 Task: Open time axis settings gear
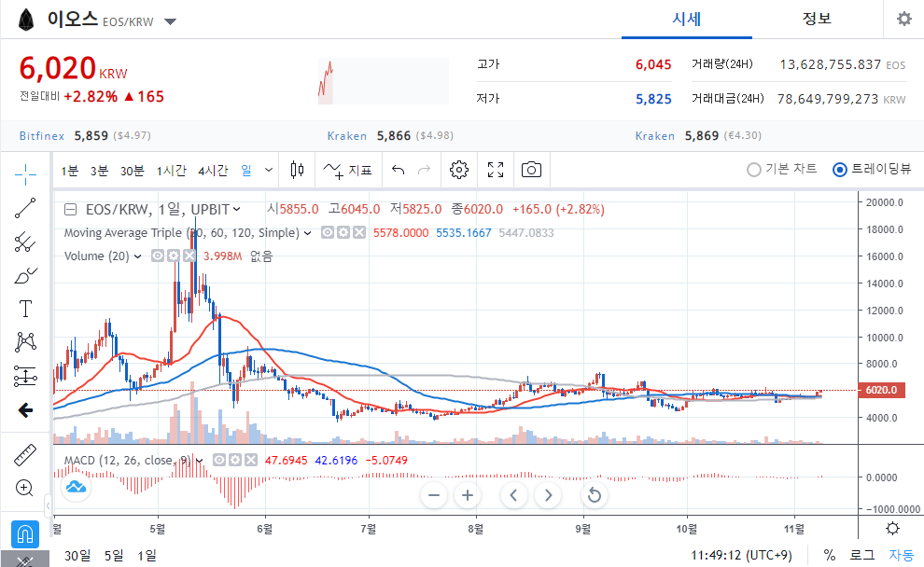[x=893, y=528]
